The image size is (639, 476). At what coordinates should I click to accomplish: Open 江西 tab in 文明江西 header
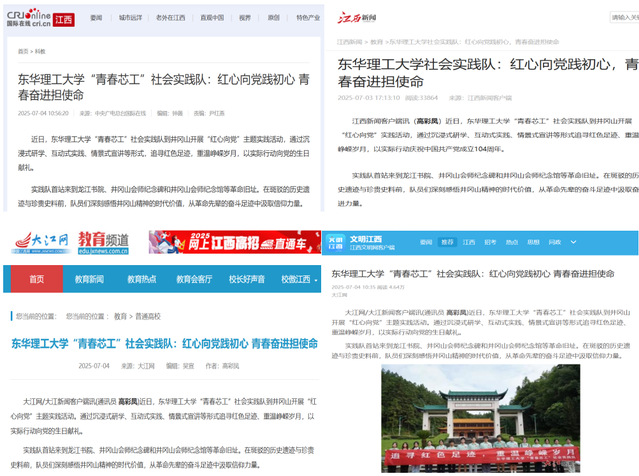(469, 242)
